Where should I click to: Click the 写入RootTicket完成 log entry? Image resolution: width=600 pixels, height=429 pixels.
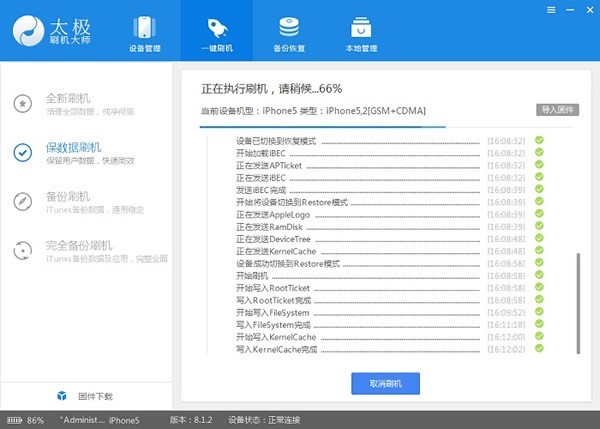(x=274, y=300)
